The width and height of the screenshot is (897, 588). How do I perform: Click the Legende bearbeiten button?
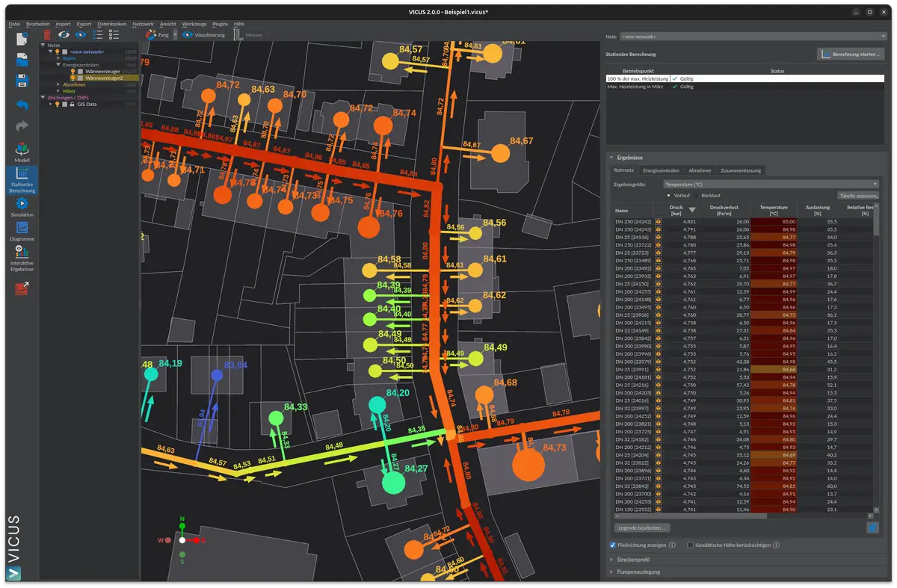[x=642, y=527]
